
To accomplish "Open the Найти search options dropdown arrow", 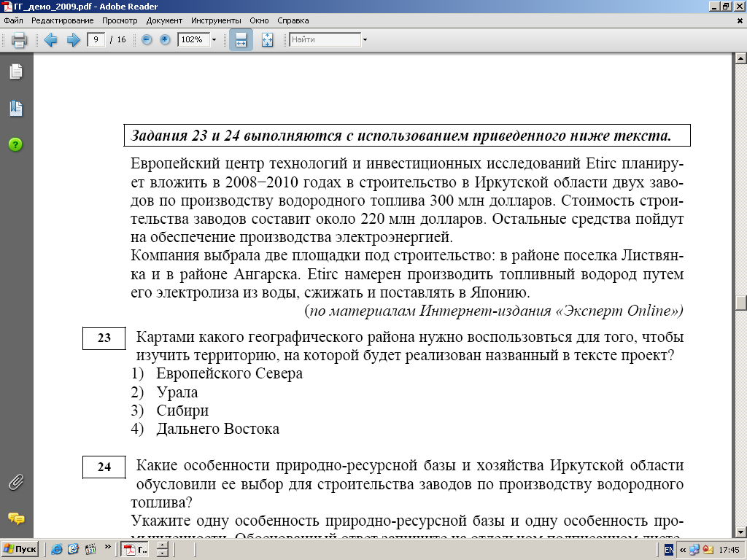I will (365, 39).
